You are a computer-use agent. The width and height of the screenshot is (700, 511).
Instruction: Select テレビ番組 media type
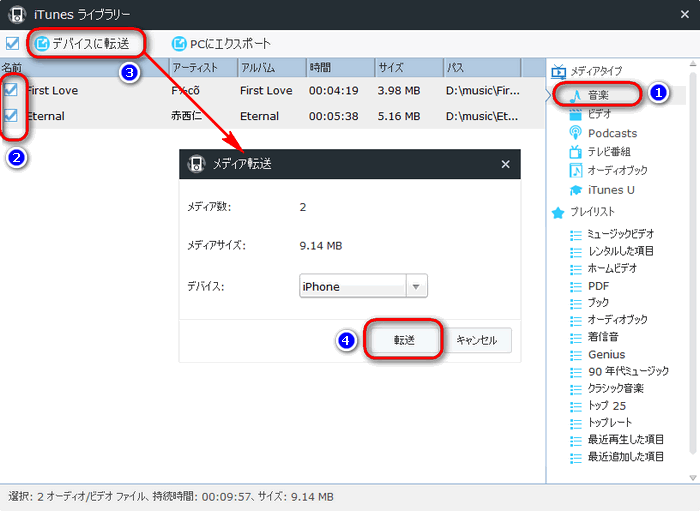click(609, 152)
